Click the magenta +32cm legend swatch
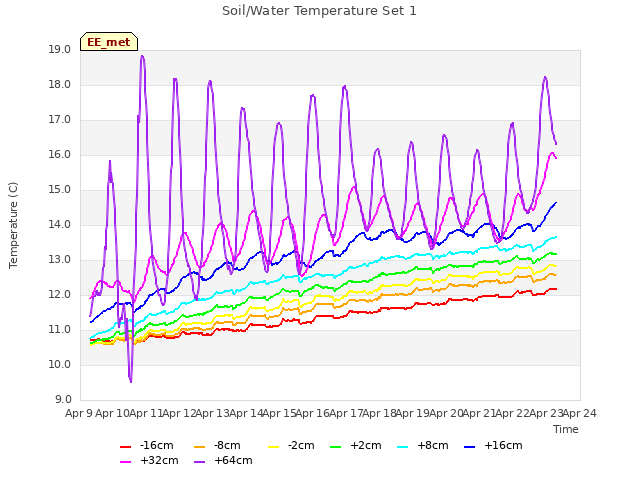Viewport: 640px width, 480px height. click(x=126, y=462)
